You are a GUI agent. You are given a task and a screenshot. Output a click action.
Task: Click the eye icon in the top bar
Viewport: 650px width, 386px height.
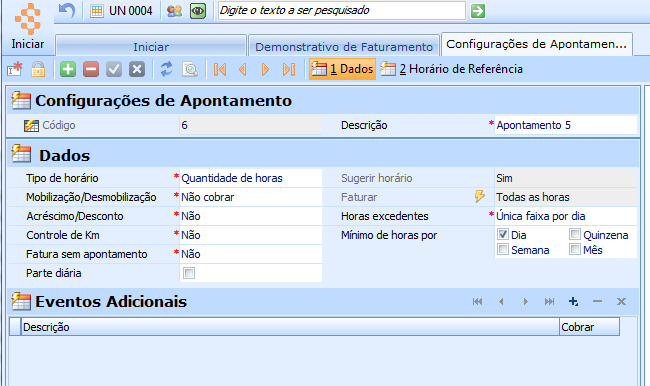[198, 11]
